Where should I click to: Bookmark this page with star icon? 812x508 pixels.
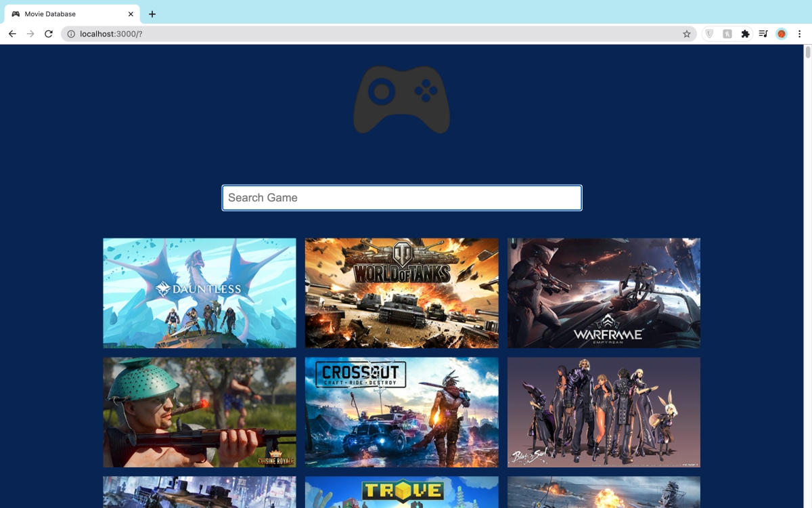[x=687, y=34]
